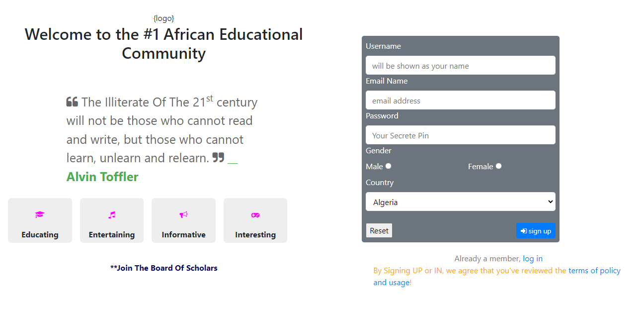Focus the email address field
The height and width of the screenshot is (313, 644).
coord(461,100)
